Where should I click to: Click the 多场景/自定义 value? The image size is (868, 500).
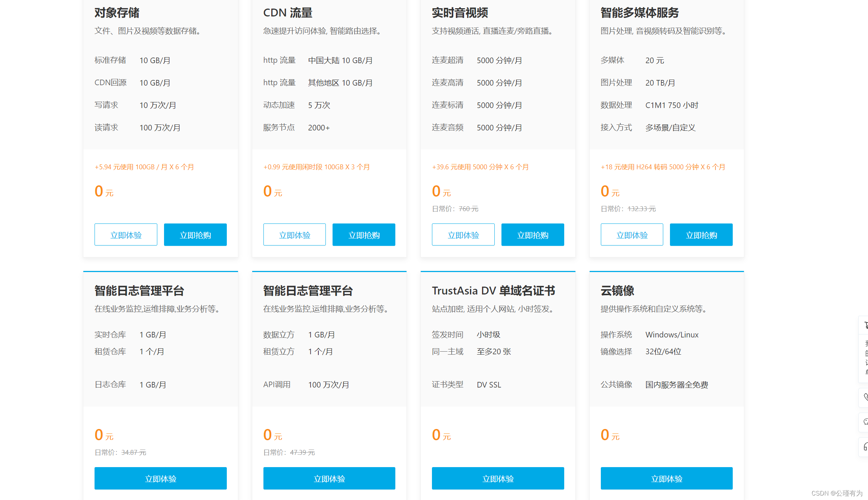point(670,128)
